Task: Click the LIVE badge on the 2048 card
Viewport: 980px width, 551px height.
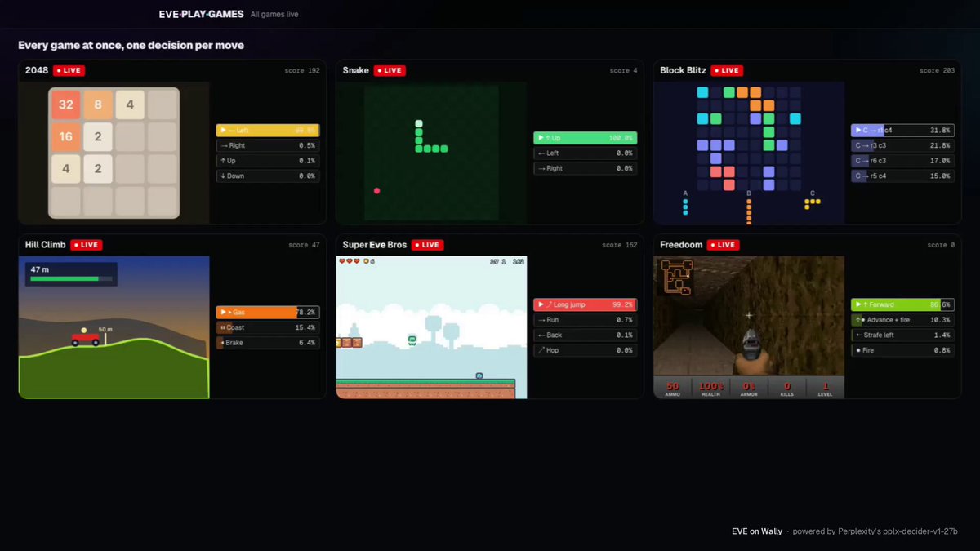Action: tap(69, 70)
